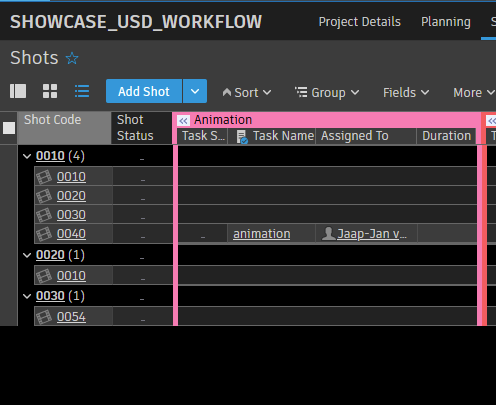Screen dimensions: 496x405
Task: Toggle select-all checkbox in header
Action: (x=9, y=128)
